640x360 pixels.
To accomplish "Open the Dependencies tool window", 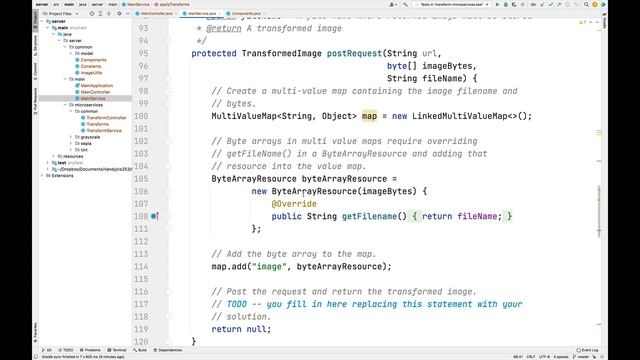I will [x=168, y=350].
